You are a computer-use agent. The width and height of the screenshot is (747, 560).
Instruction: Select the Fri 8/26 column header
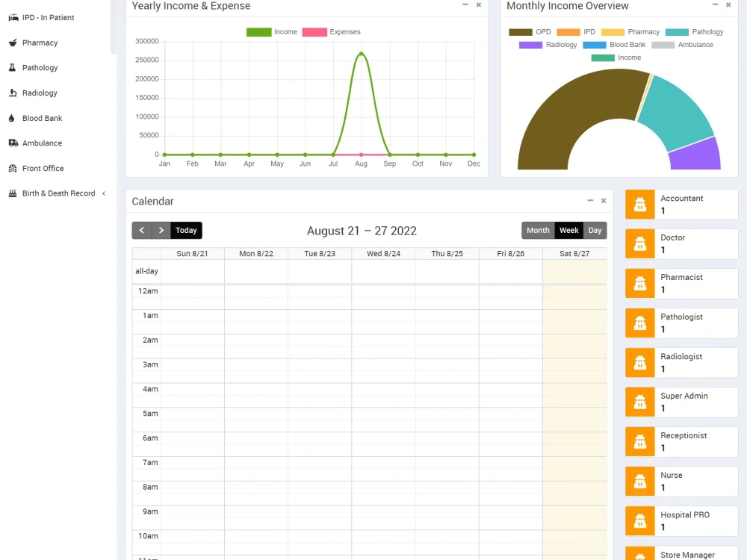click(x=511, y=254)
